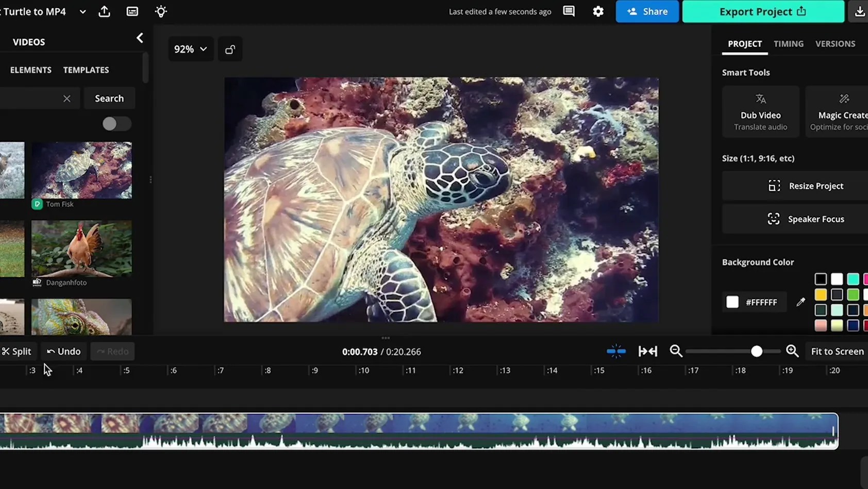This screenshot has width=868, height=489.
Task: Expand the project title dropdown arrow
Action: (x=82, y=11)
